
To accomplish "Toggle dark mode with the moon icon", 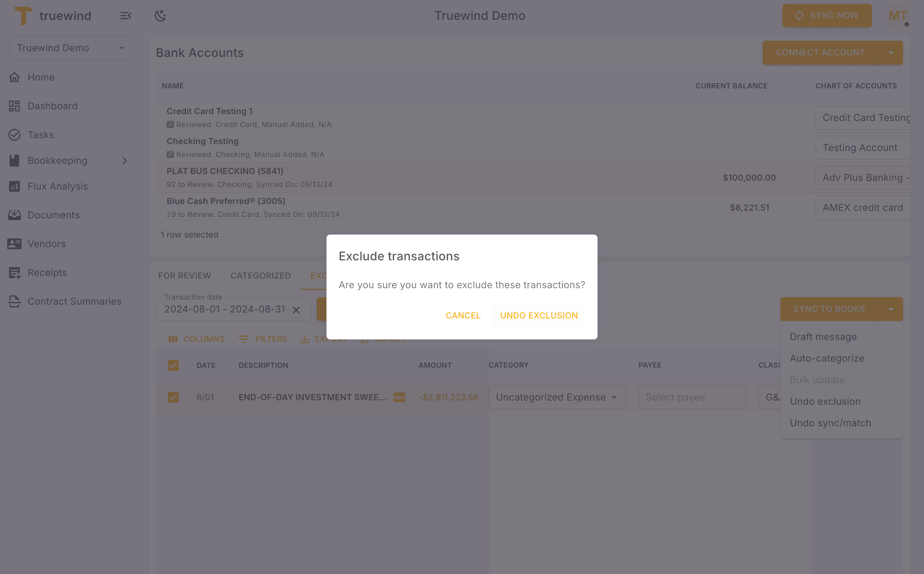I will (160, 15).
